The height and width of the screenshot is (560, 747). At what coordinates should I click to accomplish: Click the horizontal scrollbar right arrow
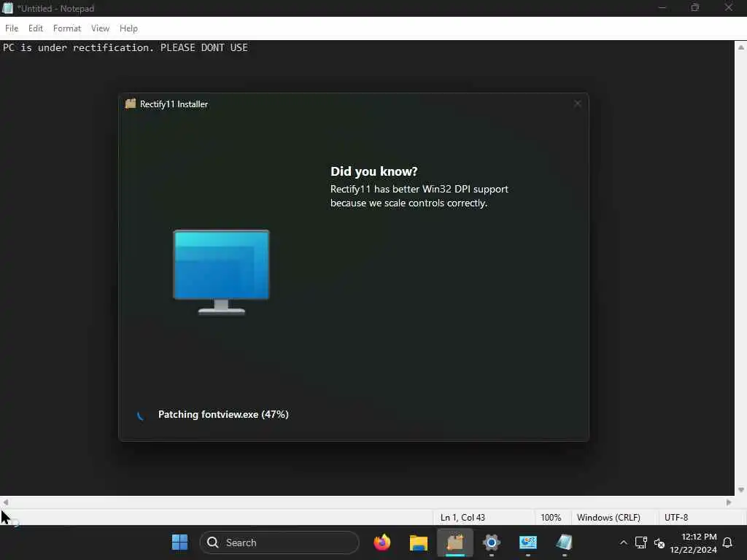(729, 502)
